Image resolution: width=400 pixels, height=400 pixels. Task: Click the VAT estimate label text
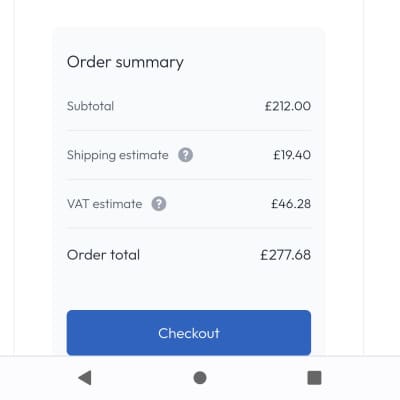click(x=104, y=204)
